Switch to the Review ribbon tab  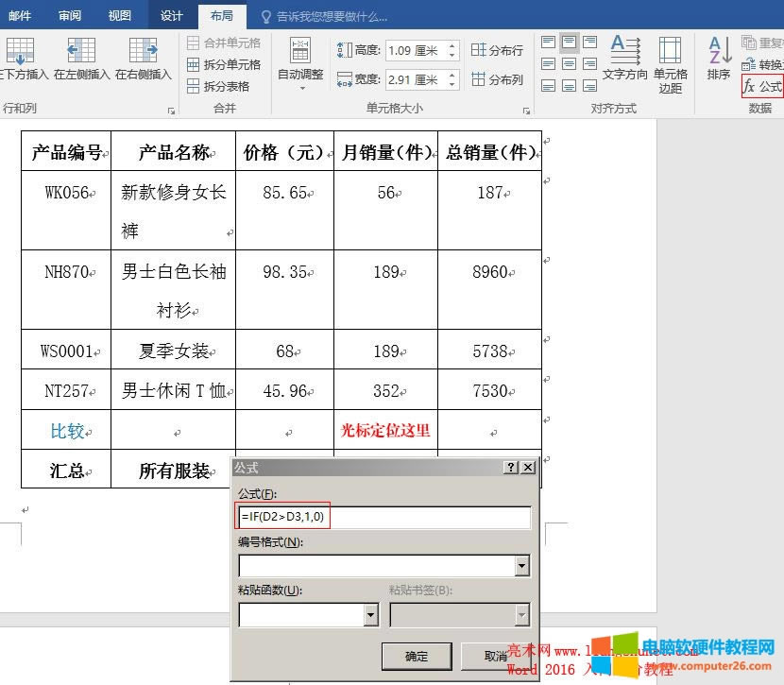point(70,15)
